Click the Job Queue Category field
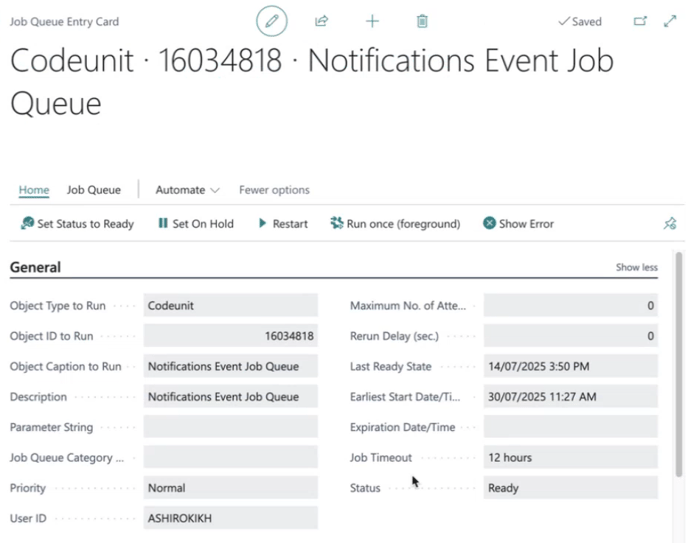The image size is (688, 543). tap(230, 457)
